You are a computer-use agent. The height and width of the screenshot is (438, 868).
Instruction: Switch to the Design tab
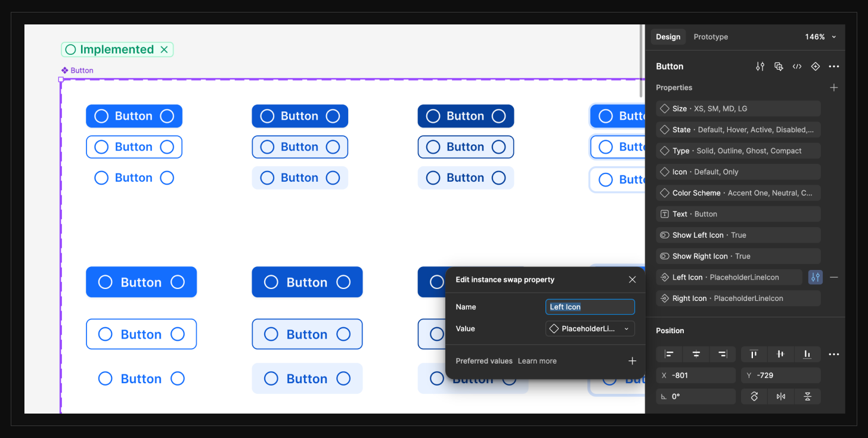[x=668, y=37]
